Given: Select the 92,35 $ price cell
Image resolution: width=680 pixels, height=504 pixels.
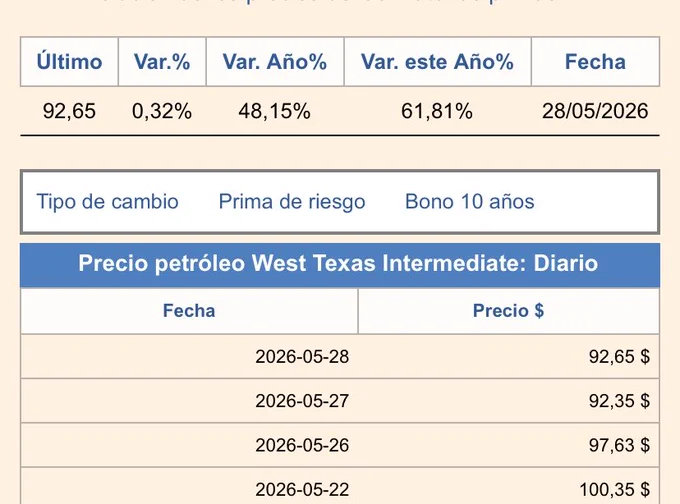Looking at the screenshot, I should [619, 401].
